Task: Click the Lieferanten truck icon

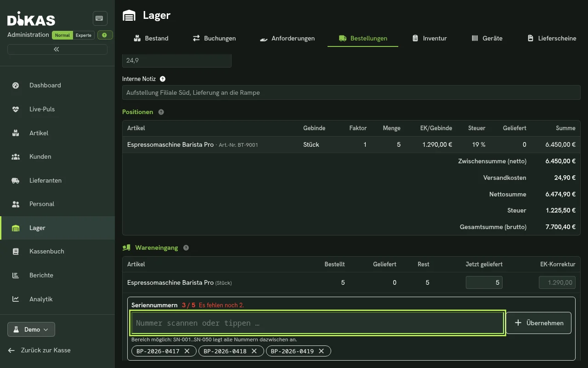Action: 16,180
